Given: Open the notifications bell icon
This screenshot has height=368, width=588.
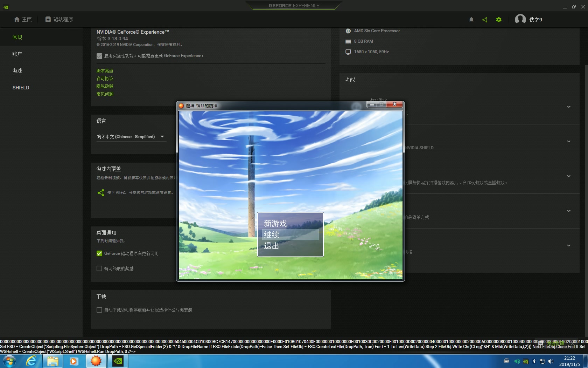Looking at the screenshot, I should pyautogui.click(x=471, y=20).
